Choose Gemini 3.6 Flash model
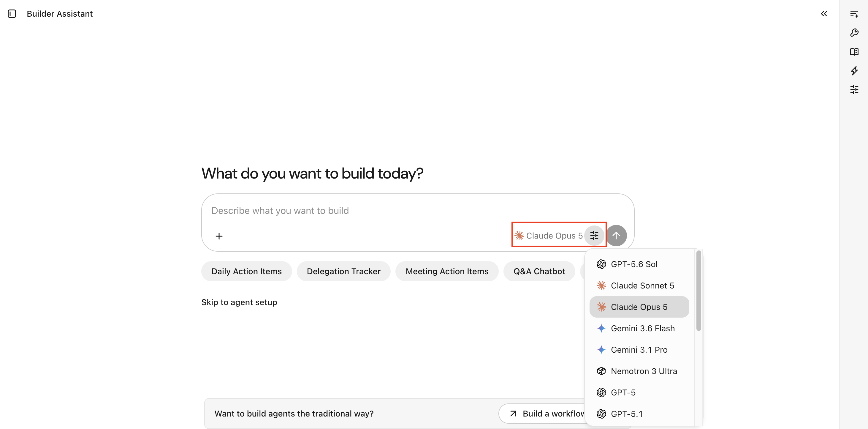The width and height of the screenshot is (868, 429). pyautogui.click(x=639, y=328)
